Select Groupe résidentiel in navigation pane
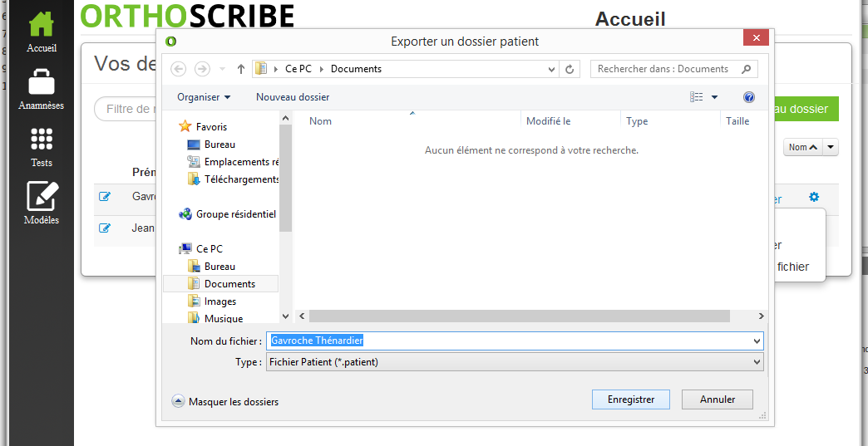The height and width of the screenshot is (446, 868). pyautogui.click(x=228, y=214)
